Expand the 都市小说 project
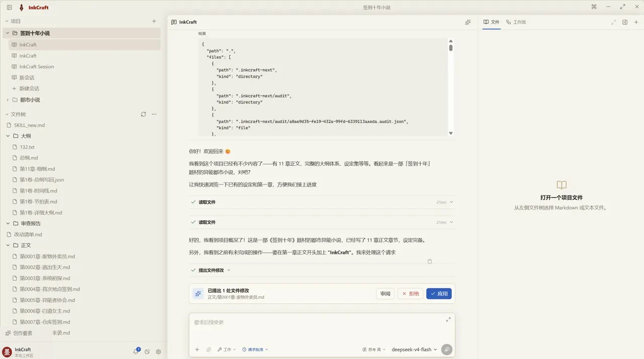This screenshot has width=644, height=359. tap(8, 100)
